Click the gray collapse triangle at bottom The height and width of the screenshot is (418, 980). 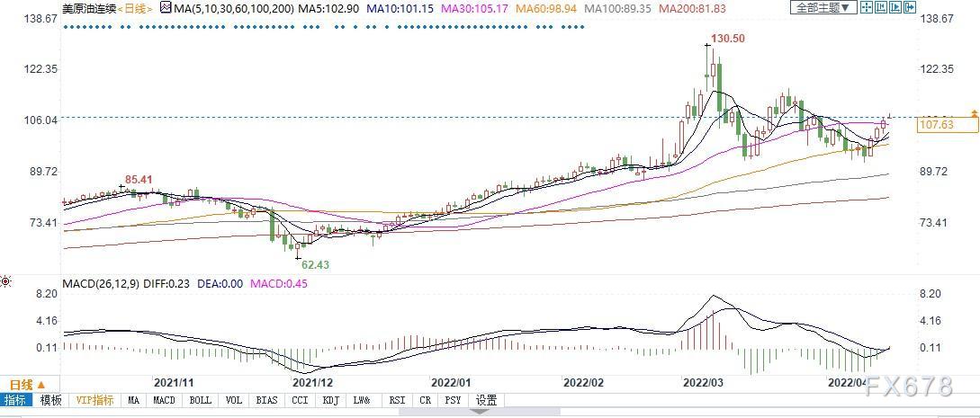pos(481,413)
